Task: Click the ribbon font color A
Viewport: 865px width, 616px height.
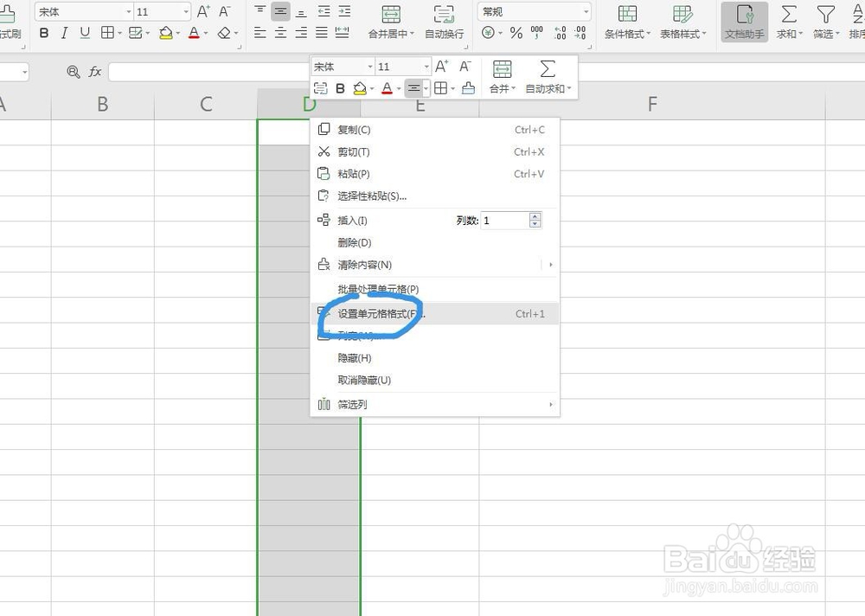Action: click(194, 33)
